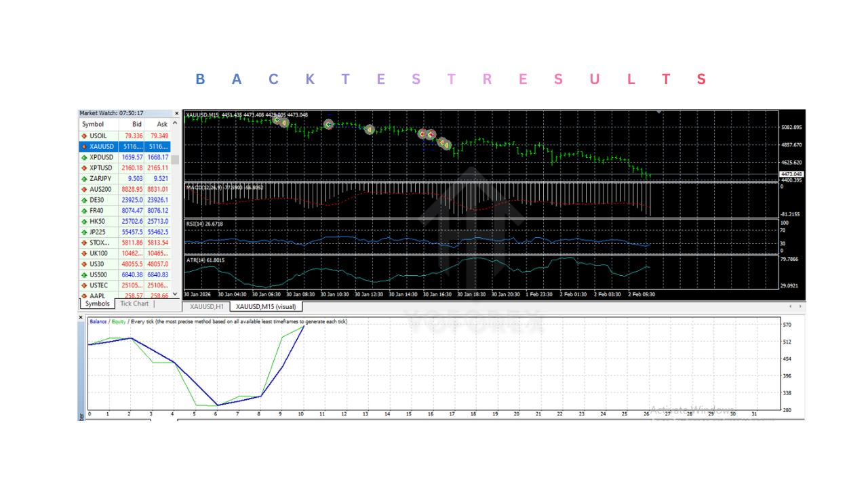Switch to the Tick Chart tab
The width and height of the screenshot is (868, 488).
(134, 304)
